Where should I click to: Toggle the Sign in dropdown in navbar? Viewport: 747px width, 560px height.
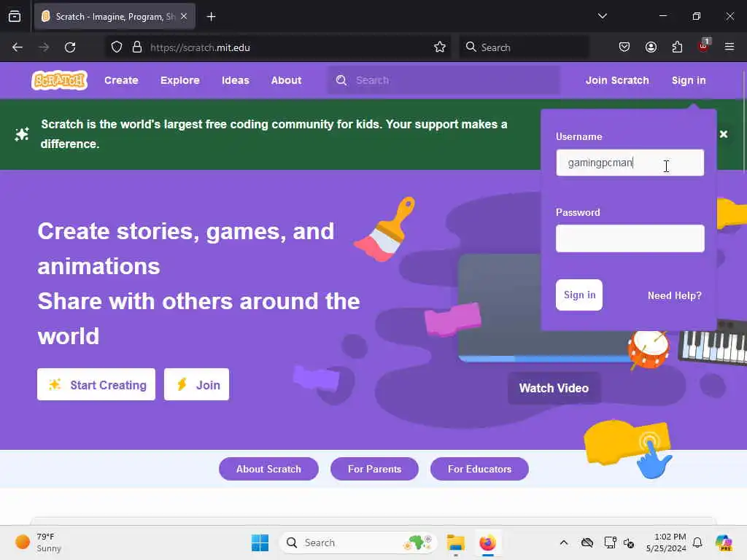pyautogui.click(x=689, y=80)
